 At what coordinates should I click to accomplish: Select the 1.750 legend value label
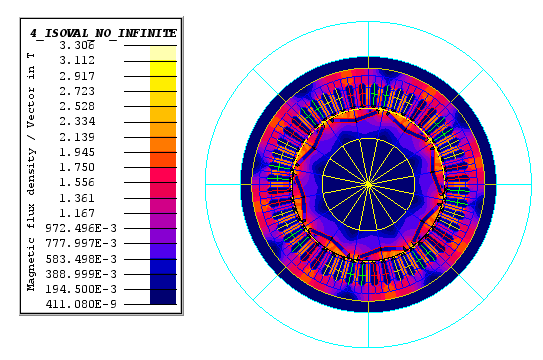77,167
